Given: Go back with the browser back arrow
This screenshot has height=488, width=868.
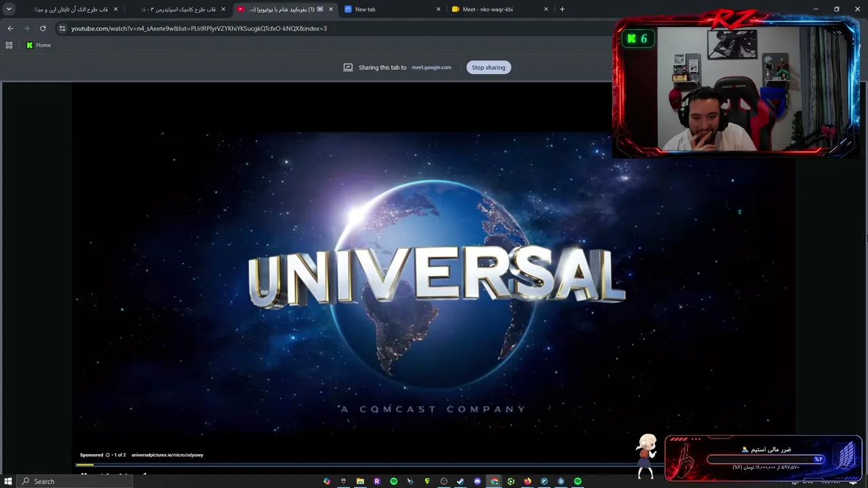Looking at the screenshot, I should pyautogui.click(x=10, y=28).
